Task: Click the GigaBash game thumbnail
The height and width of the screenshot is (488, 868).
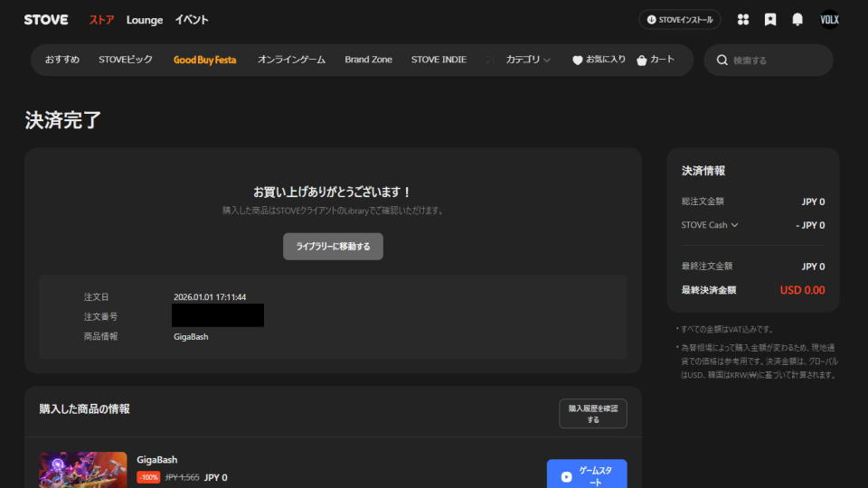Action: pos(83,470)
